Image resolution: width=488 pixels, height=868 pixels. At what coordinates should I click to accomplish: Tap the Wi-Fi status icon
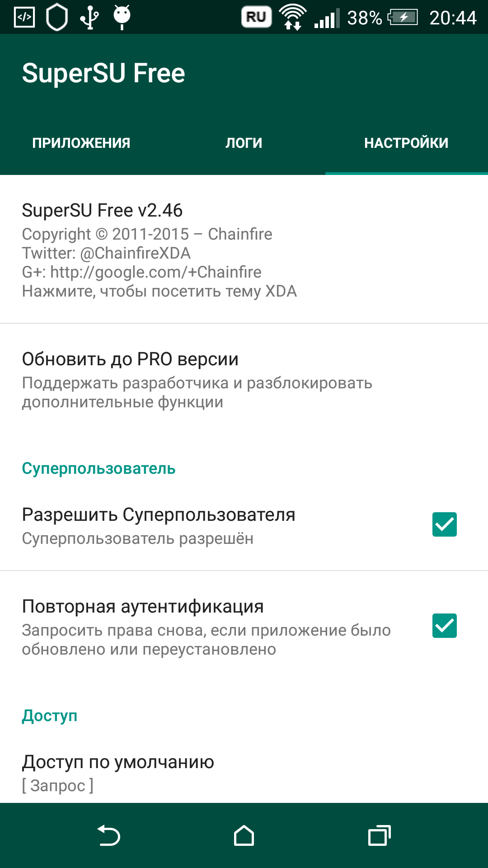(x=293, y=18)
